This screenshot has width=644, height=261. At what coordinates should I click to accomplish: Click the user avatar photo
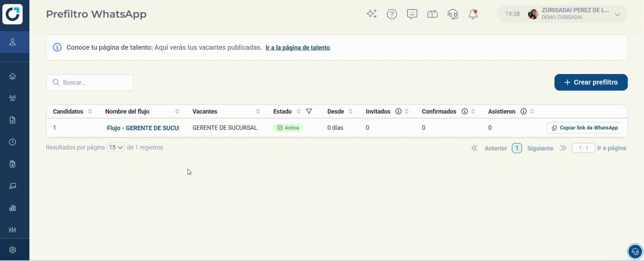click(x=533, y=14)
